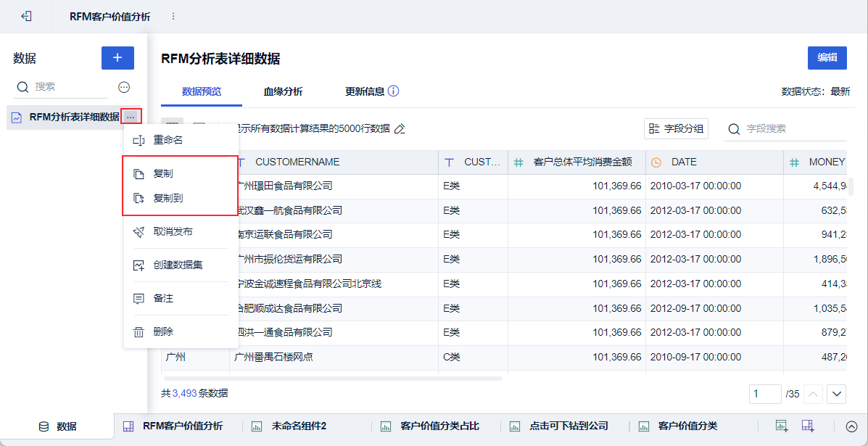Open the 点击可下钻到公司 component tab

(x=559, y=426)
